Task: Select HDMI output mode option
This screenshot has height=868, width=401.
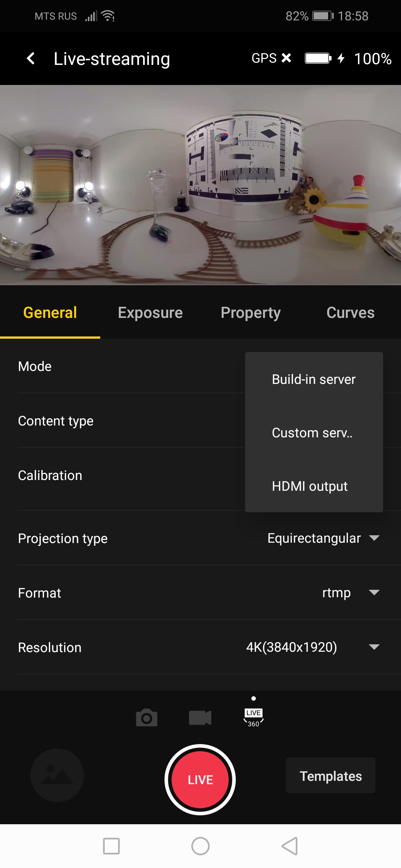Action: pos(310,486)
